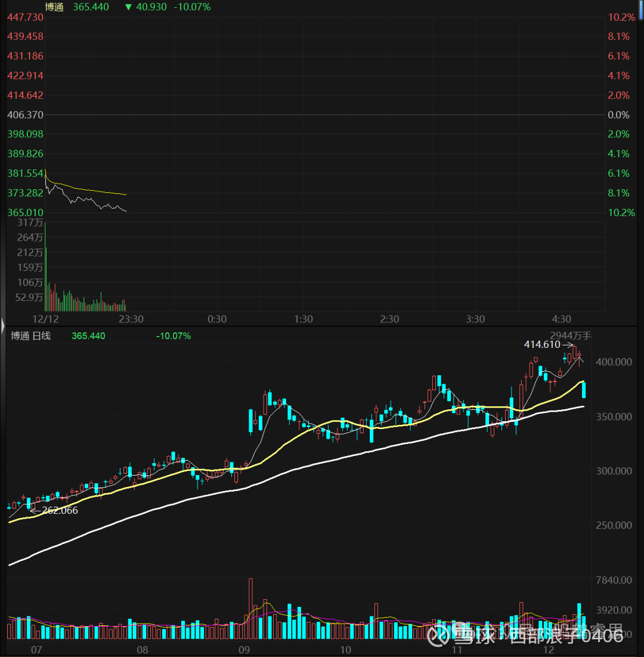Click the 0.0% baseline percent label
Viewport: 644px width, 657px height.
coord(618,115)
